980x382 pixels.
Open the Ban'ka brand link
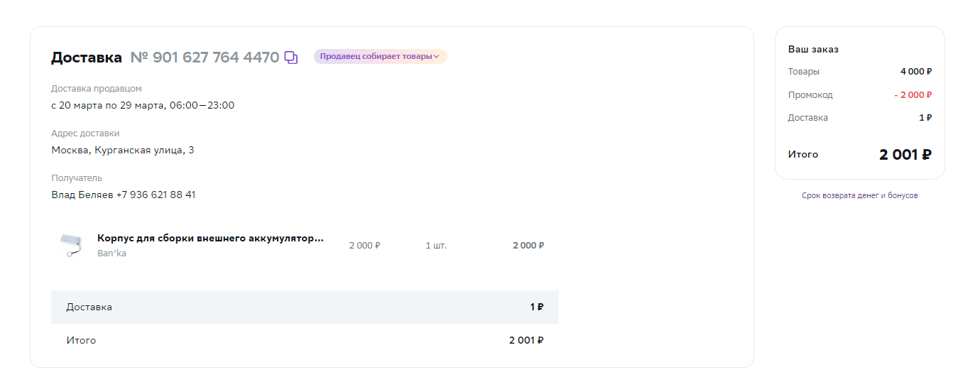point(111,253)
